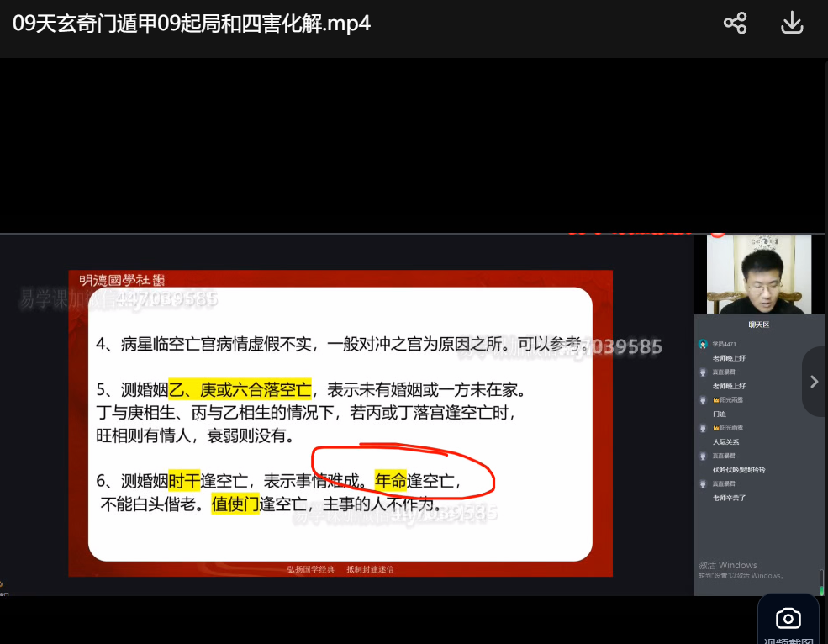Click the 激活 Windows watermark text
Image resolution: width=828 pixels, height=644 pixels.
(728, 565)
